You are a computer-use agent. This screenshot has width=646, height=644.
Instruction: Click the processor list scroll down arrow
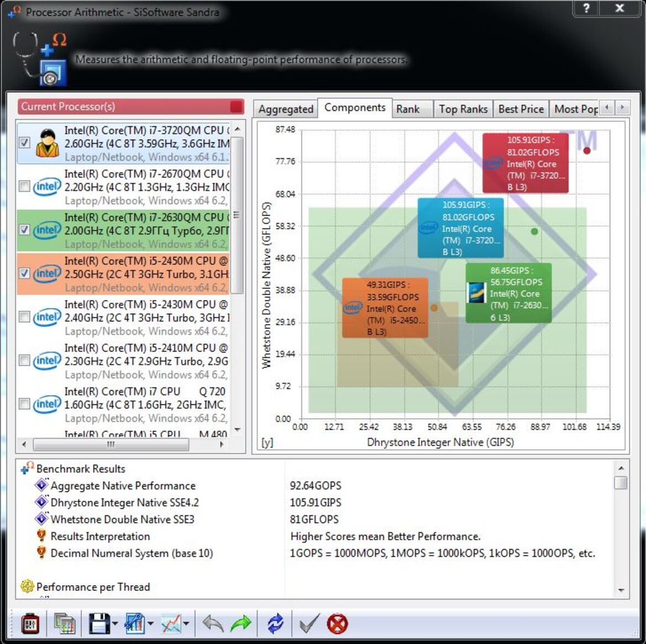[237, 430]
